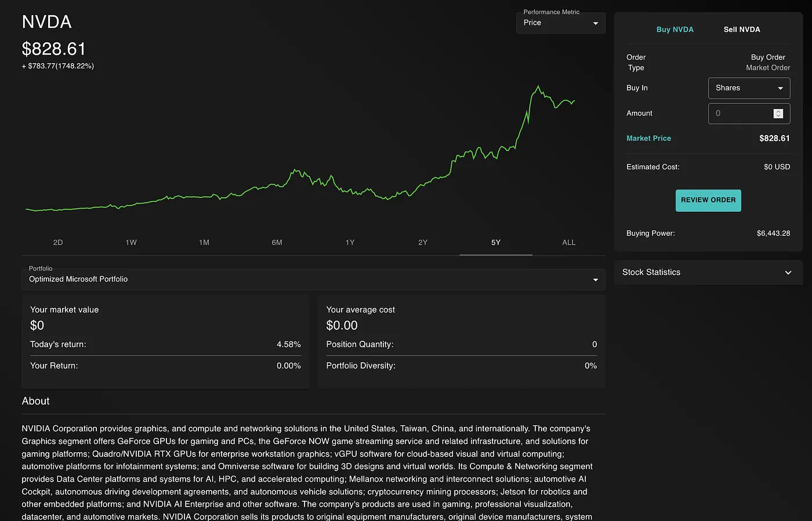Click the Buying Power $6,443.28 value

point(773,234)
